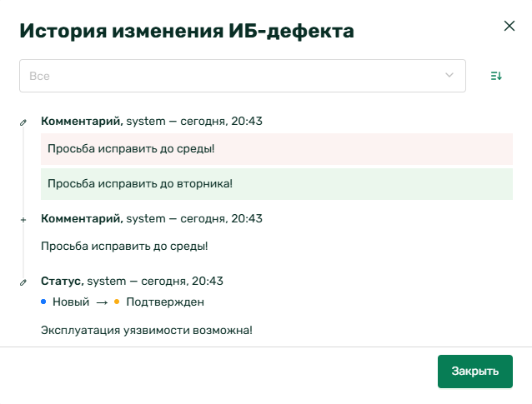The height and width of the screenshot is (404, 532).
Task: Click the plain comment Просьба исправить до среды!
Action: (124, 246)
